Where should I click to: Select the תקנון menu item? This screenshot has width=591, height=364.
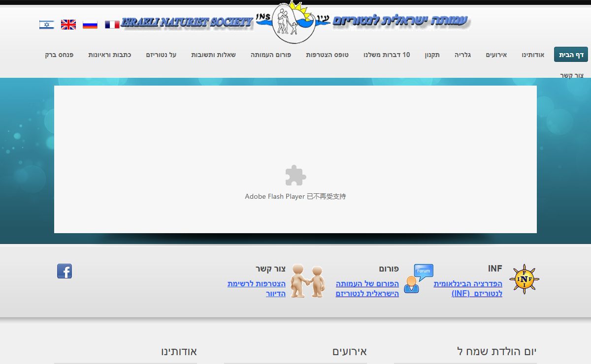(432, 55)
